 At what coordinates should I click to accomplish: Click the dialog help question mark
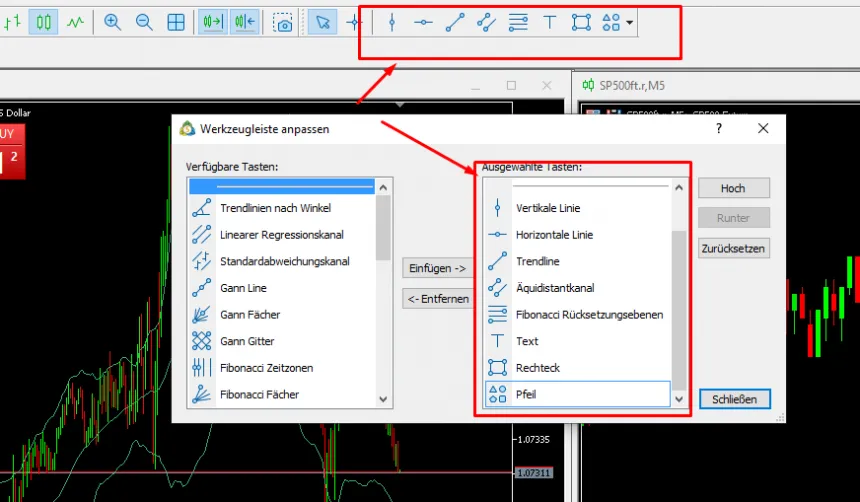(719, 128)
